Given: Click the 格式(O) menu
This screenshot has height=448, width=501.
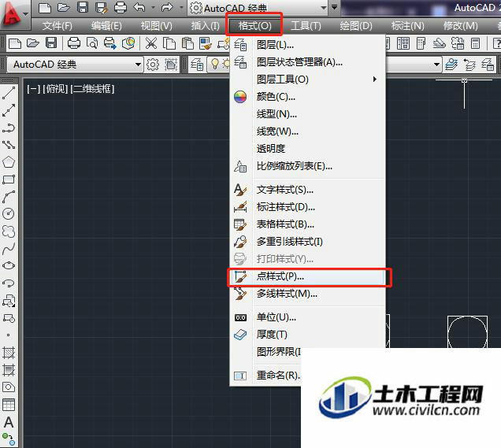Looking at the screenshot, I should click(x=254, y=26).
